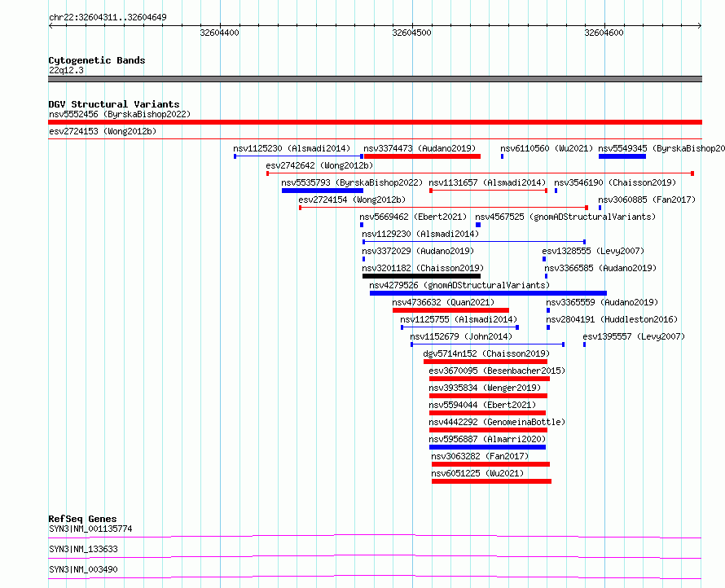The width and height of the screenshot is (725, 588).
Task: Open nsv2804191 (Huddleston2016) label
Action: pyautogui.click(x=612, y=319)
